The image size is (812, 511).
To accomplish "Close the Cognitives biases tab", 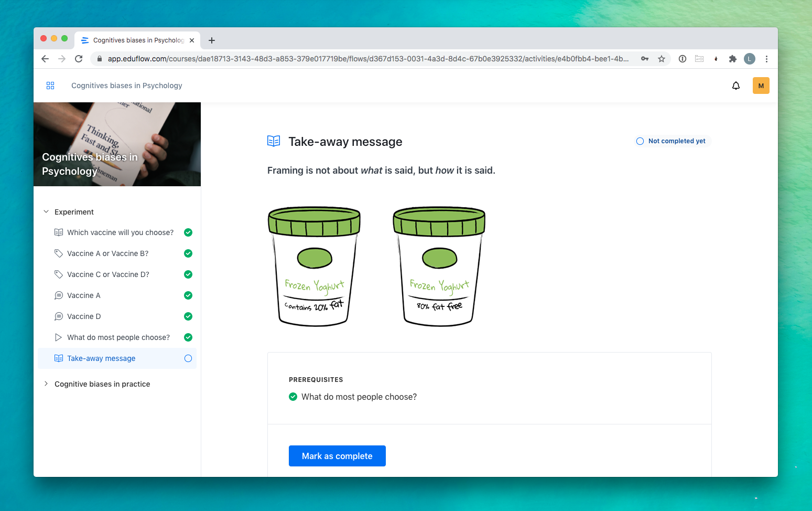I will coord(192,40).
